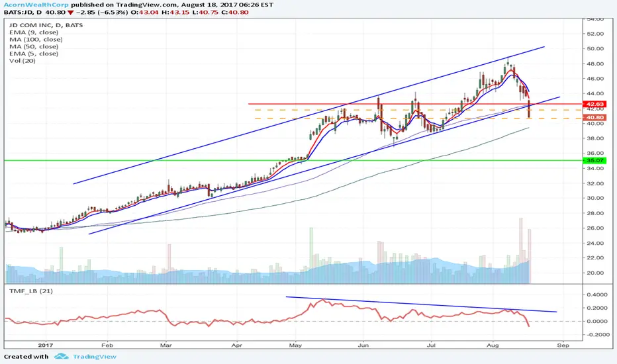The height and width of the screenshot is (364, 617).
Task: Click the 24.00 price axis value
Action: pos(595,243)
